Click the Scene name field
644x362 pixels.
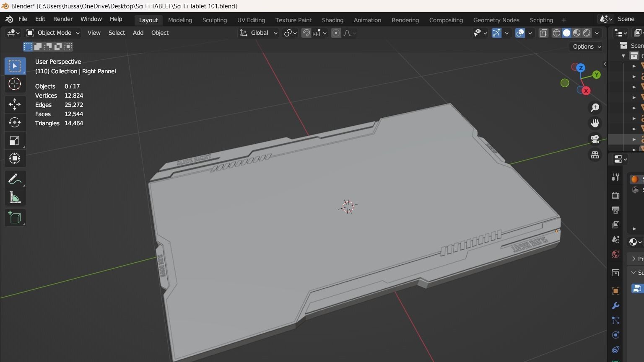pos(629,19)
